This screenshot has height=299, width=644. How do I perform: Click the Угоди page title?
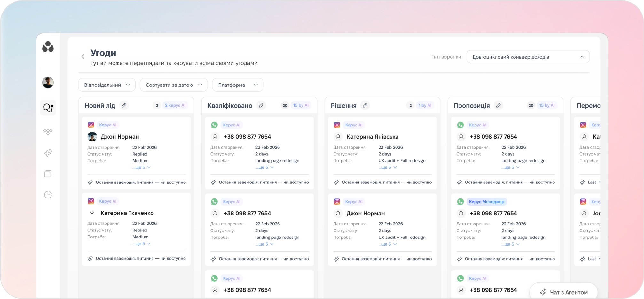[x=103, y=53]
